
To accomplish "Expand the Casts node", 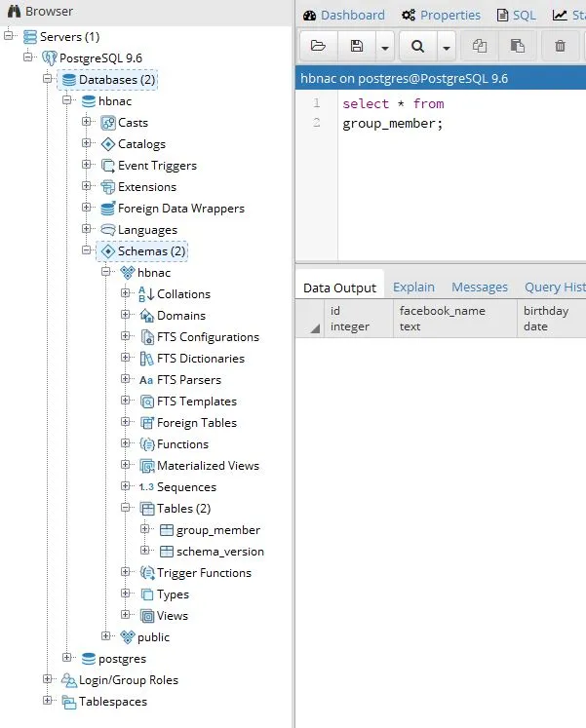I will pyautogui.click(x=87, y=121).
